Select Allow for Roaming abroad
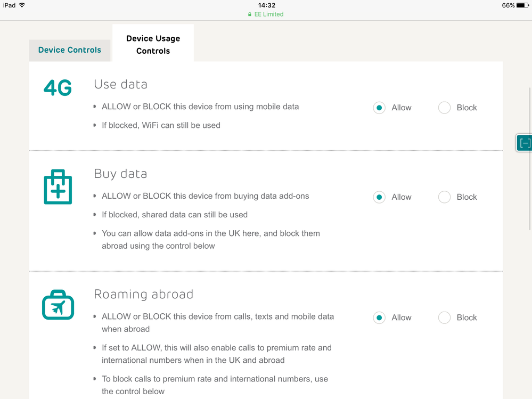 [379, 317]
